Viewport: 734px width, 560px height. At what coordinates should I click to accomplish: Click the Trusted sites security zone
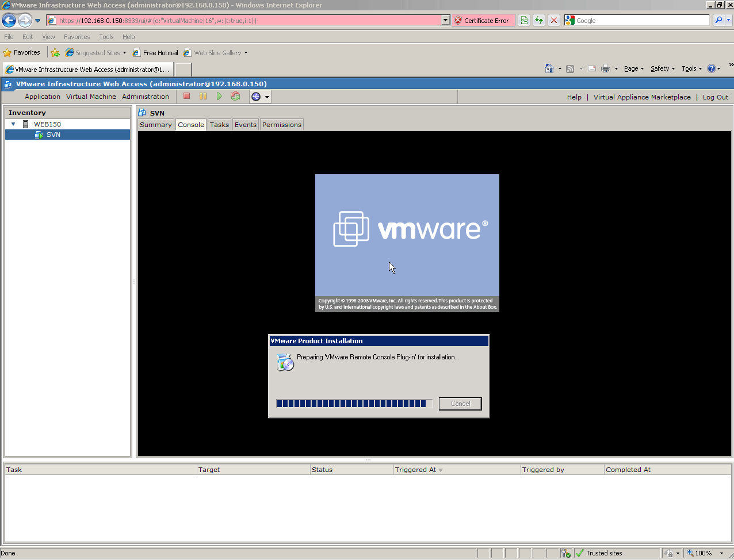[x=617, y=553]
